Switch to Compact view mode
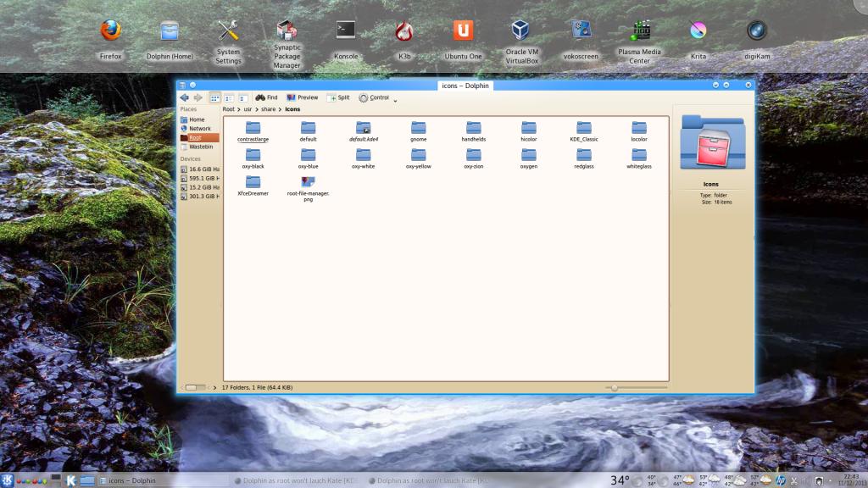The width and height of the screenshot is (868, 488). click(x=229, y=97)
